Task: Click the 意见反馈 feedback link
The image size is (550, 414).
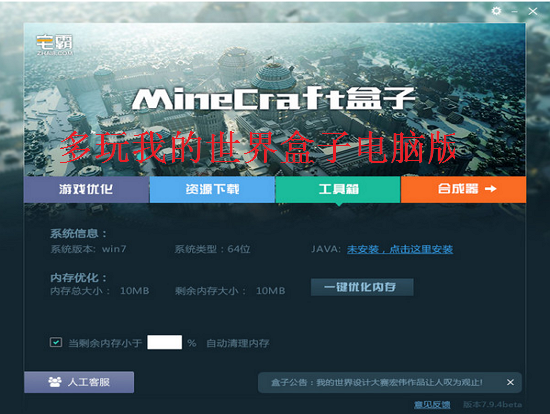Action: [432, 405]
